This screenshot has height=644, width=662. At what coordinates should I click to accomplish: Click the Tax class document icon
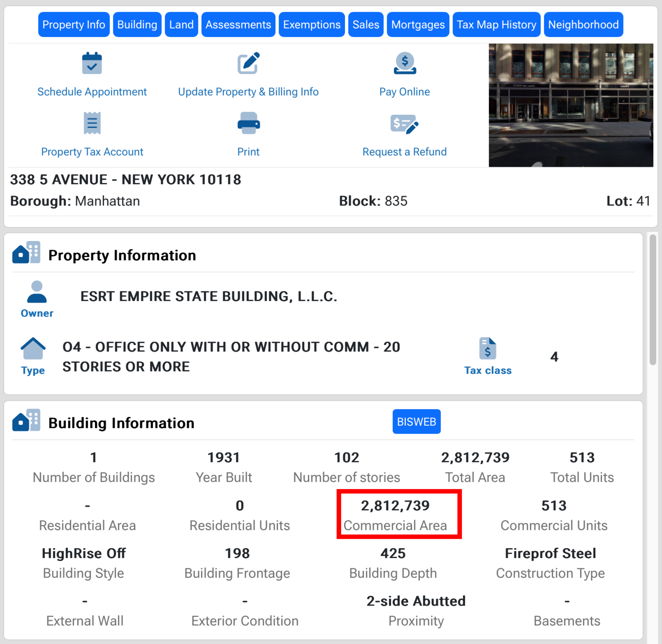(x=487, y=348)
